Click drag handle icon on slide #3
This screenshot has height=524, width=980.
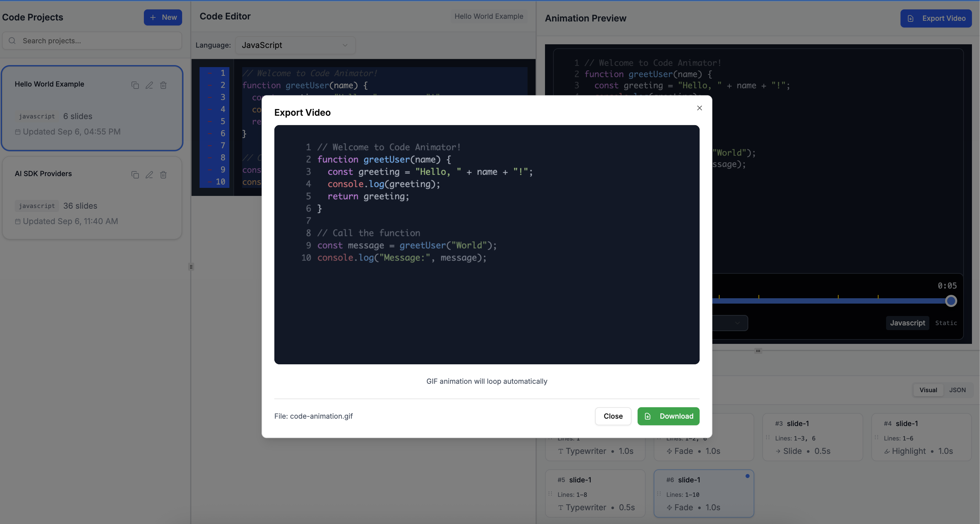(x=768, y=437)
